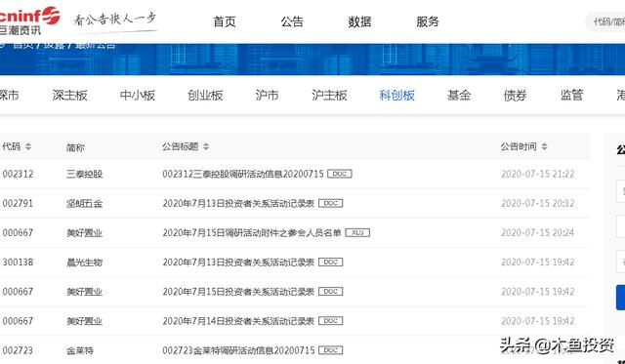Open XLS file icon for 美好置业 attendee list
This screenshot has height=364, width=625.
[x=357, y=232]
